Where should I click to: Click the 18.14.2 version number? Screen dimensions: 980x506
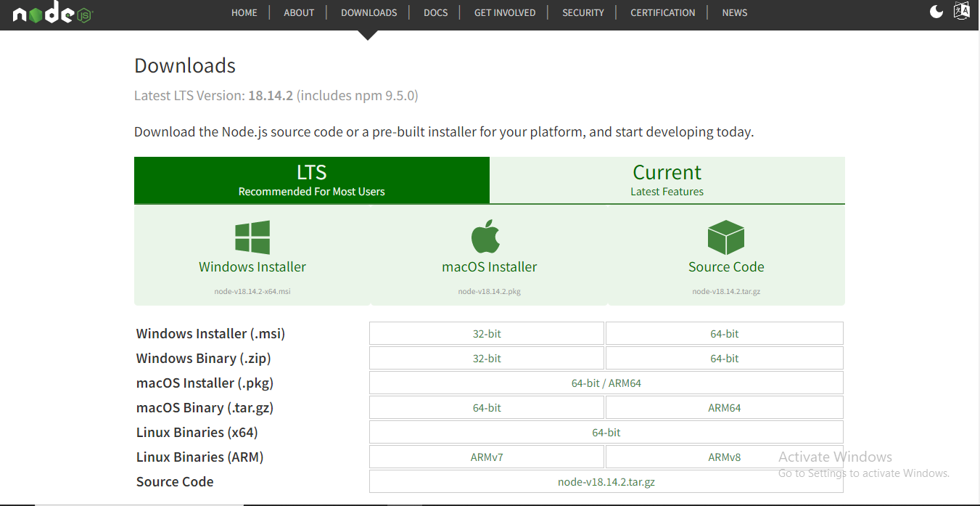(271, 95)
